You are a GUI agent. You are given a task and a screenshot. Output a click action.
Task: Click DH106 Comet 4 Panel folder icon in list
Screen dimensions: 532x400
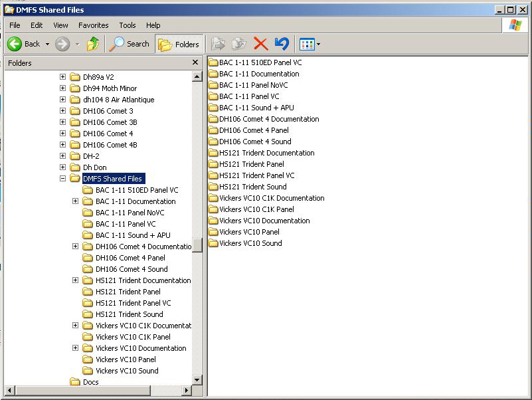(213, 130)
